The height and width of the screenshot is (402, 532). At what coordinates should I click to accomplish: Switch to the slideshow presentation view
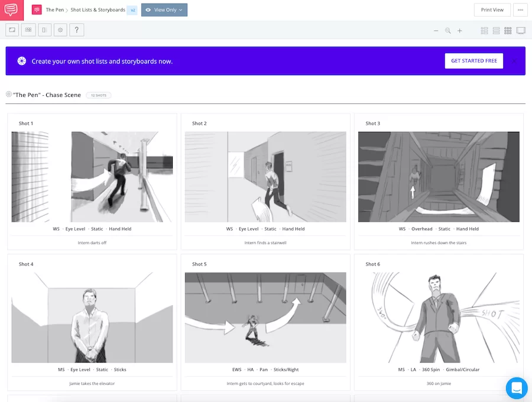[521, 31]
